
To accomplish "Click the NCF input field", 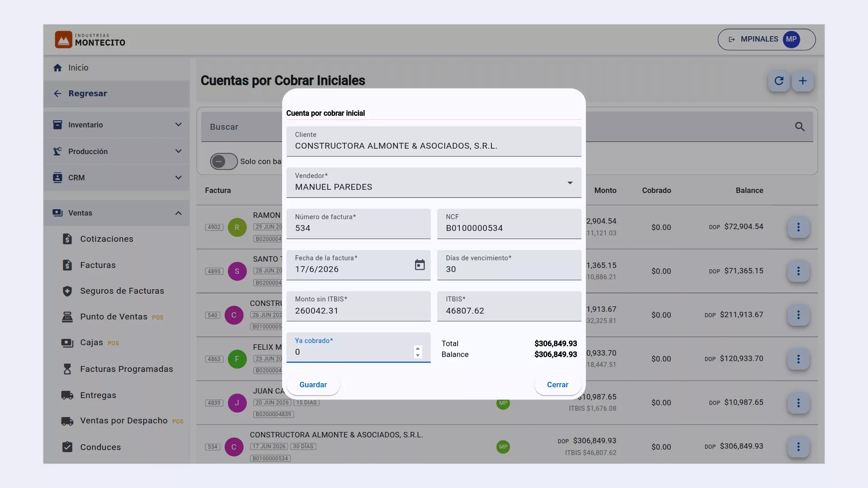I will [509, 224].
